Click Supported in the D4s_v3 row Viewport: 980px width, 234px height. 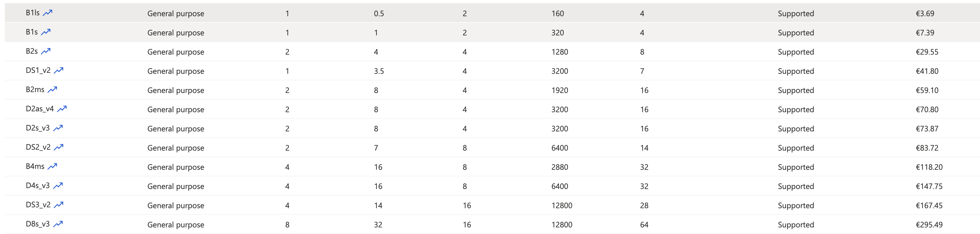click(795, 186)
